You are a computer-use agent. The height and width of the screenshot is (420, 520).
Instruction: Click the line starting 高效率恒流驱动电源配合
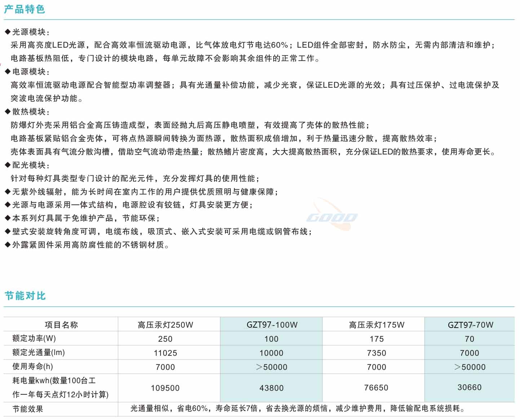pos(255,85)
